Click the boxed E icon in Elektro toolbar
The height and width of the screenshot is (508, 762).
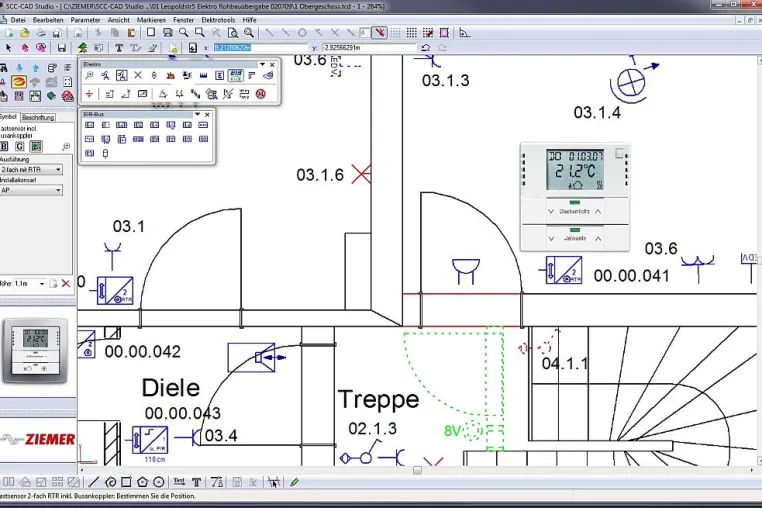click(220, 75)
